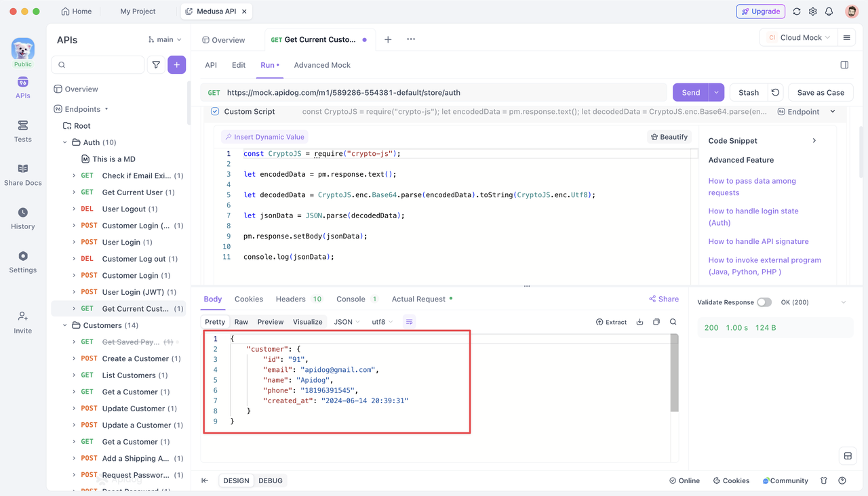Open the hamburger menu next to Cloud Mock
Image resolution: width=868 pixels, height=496 pixels.
point(846,38)
